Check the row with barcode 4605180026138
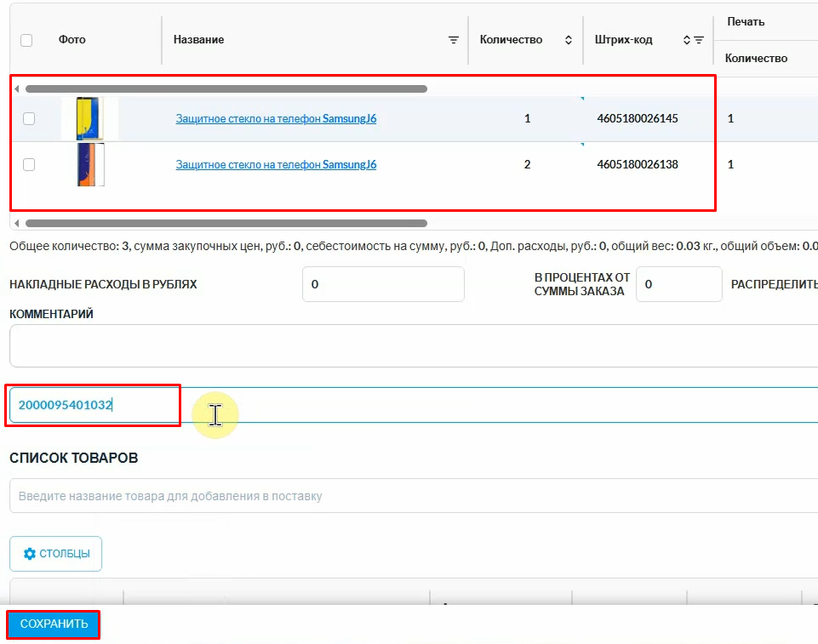This screenshot has width=818, height=644. pos(29,165)
